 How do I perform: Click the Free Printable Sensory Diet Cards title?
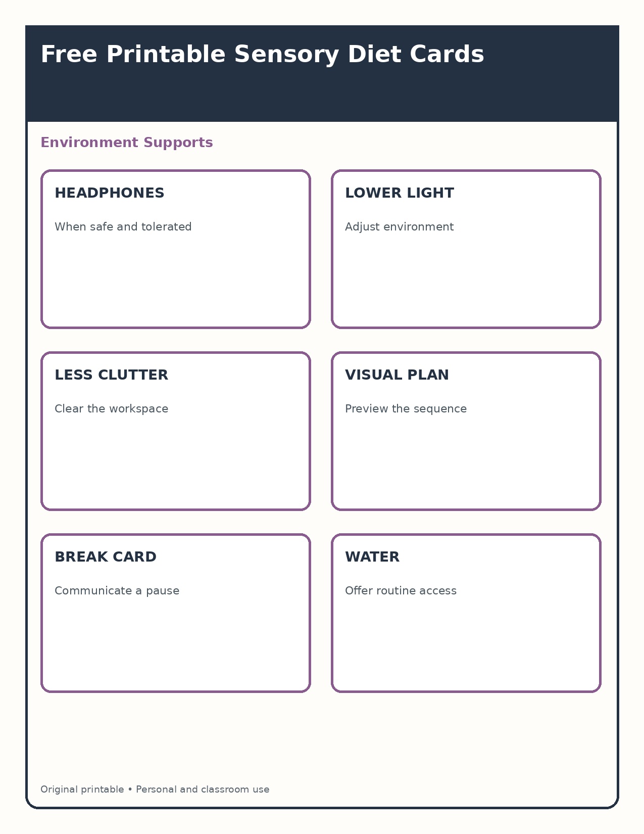click(x=262, y=55)
